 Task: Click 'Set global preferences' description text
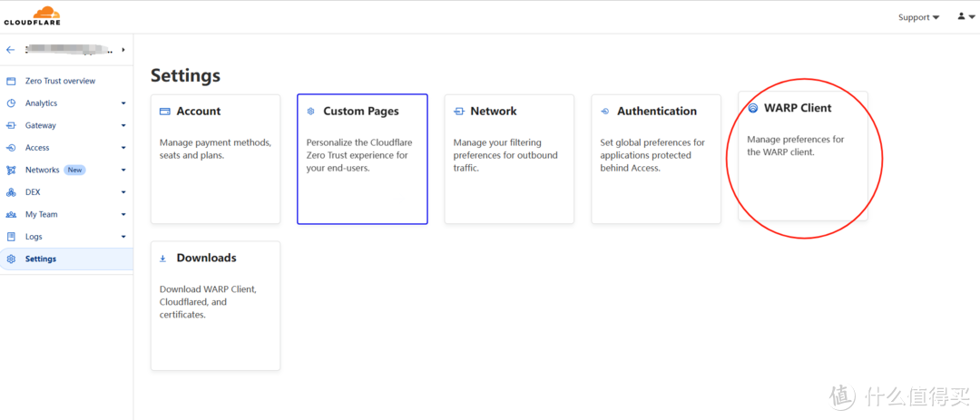click(x=652, y=155)
